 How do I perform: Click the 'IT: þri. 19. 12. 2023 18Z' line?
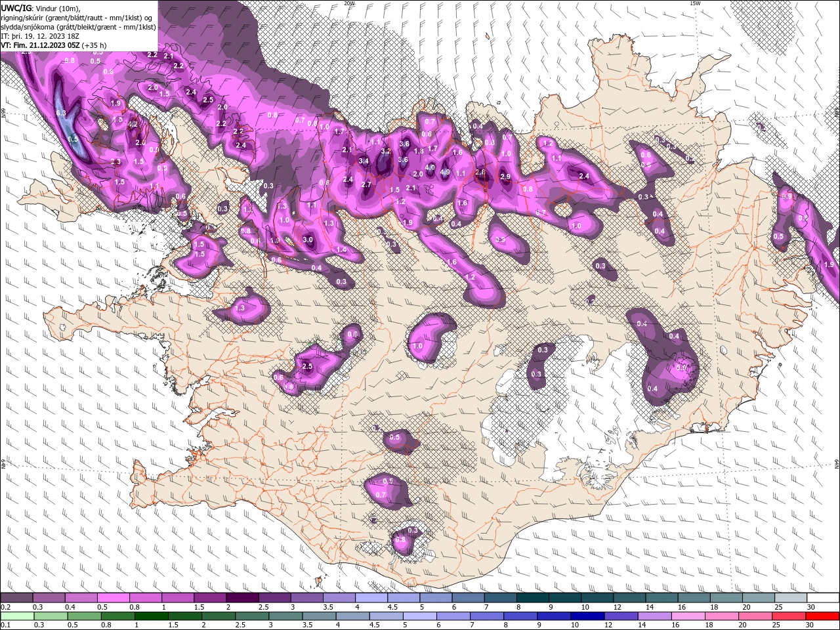(x=41, y=36)
